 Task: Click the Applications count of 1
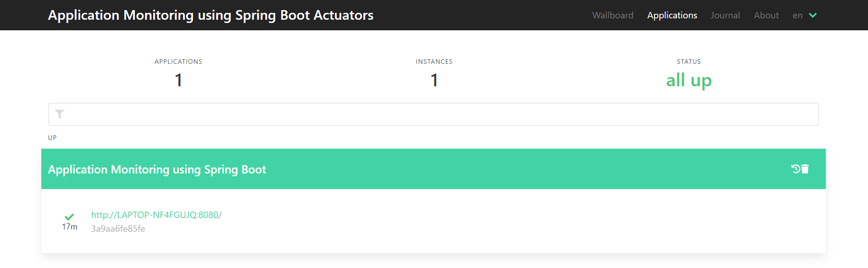click(178, 80)
